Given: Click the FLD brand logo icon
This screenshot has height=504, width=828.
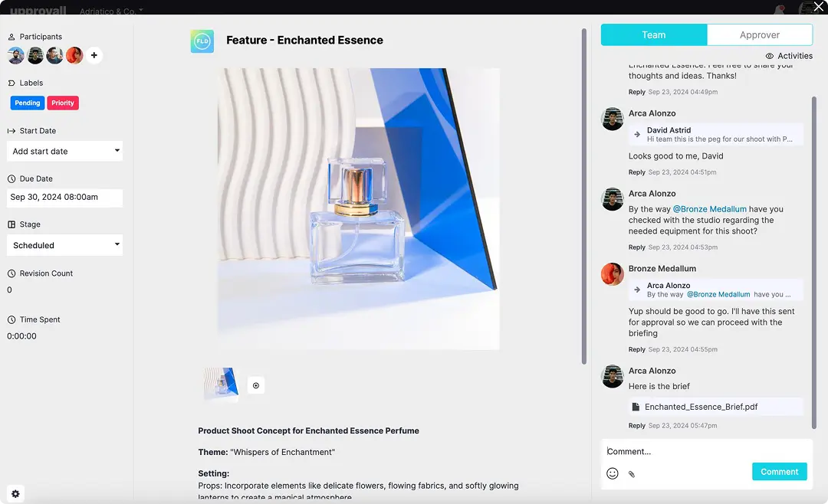Looking at the screenshot, I should pyautogui.click(x=202, y=41).
